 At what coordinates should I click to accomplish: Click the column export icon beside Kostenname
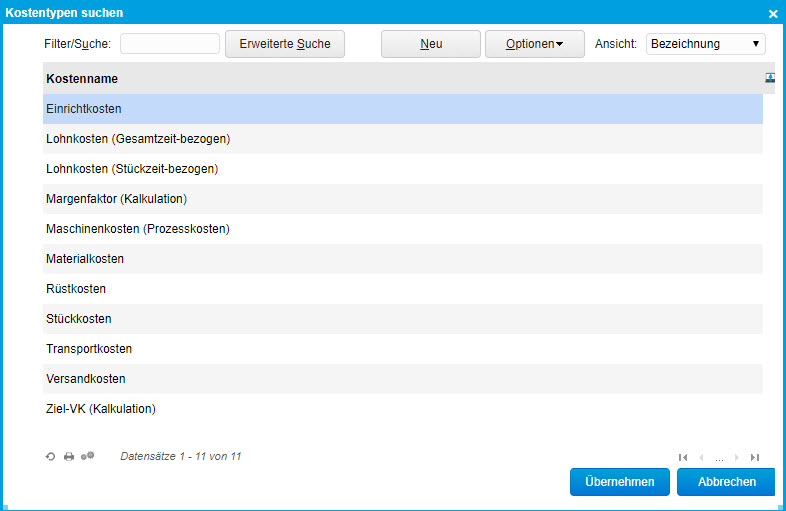[x=770, y=78]
